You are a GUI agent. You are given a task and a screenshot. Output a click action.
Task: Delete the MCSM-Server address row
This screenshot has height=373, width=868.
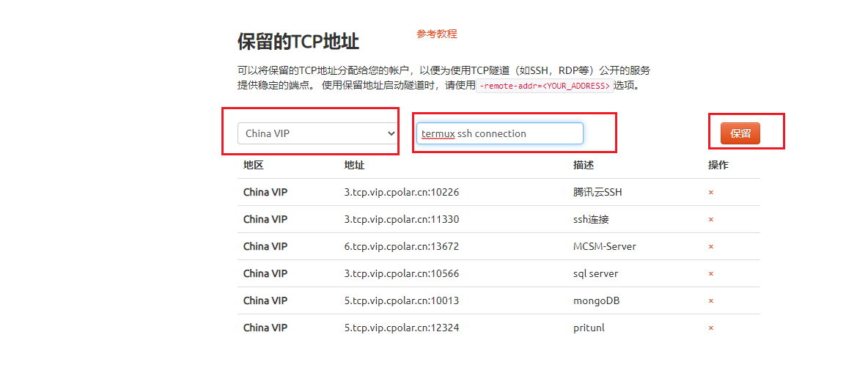[x=711, y=247]
